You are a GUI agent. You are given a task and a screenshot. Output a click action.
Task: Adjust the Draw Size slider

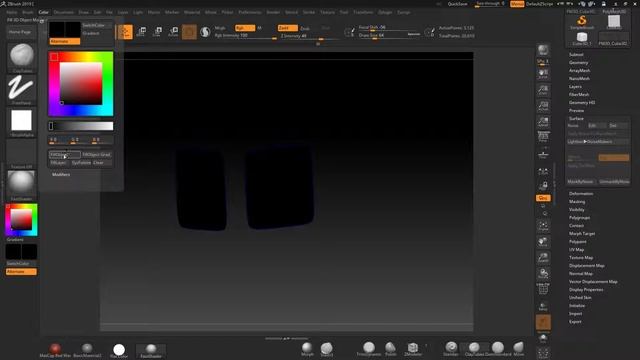click(389, 36)
